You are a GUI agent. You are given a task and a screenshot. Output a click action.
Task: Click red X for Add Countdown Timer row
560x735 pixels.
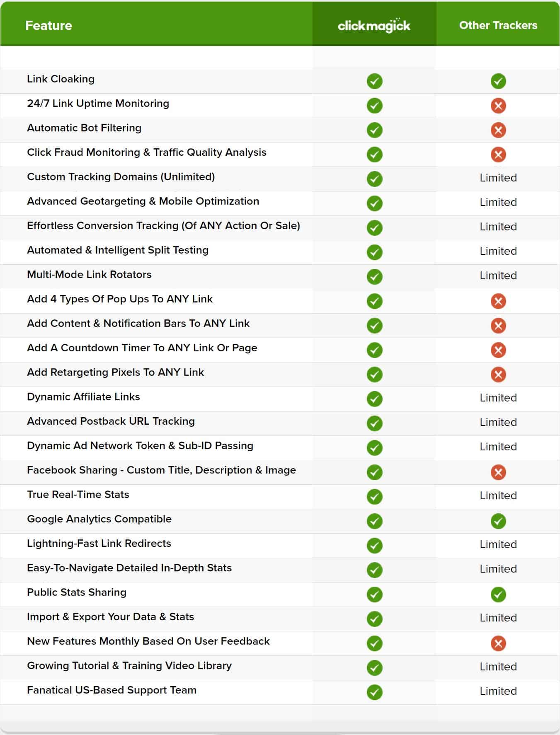498,350
